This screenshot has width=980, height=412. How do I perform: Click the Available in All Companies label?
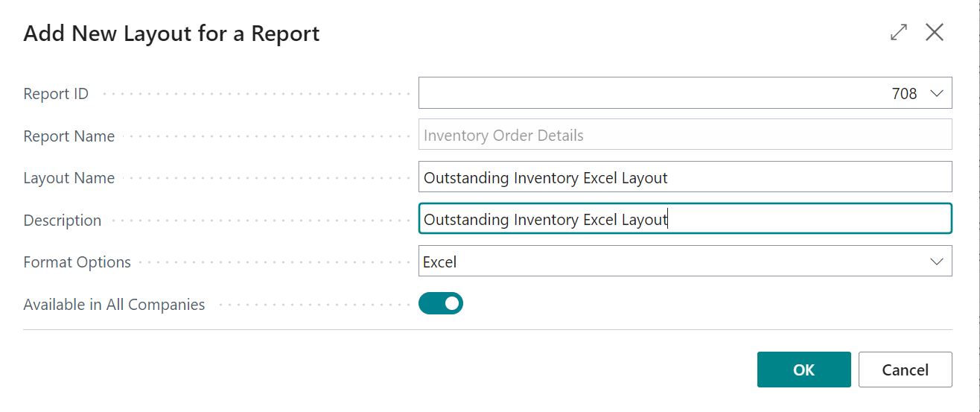tap(114, 305)
